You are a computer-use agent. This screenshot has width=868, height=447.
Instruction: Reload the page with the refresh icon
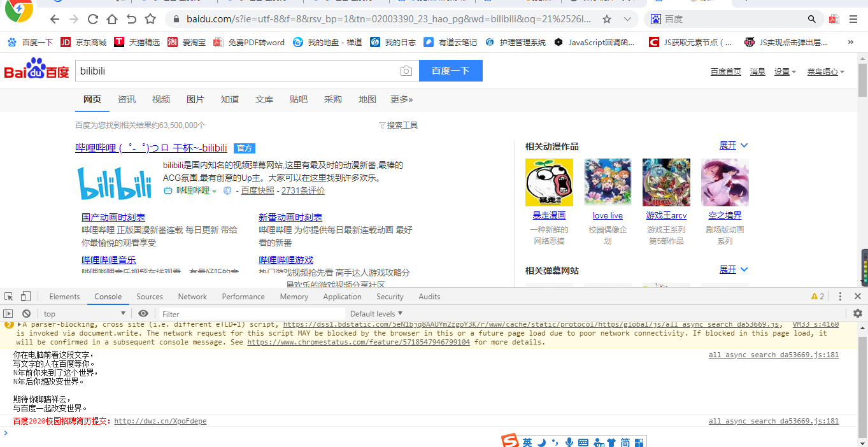pyautogui.click(x=93, y=19)
